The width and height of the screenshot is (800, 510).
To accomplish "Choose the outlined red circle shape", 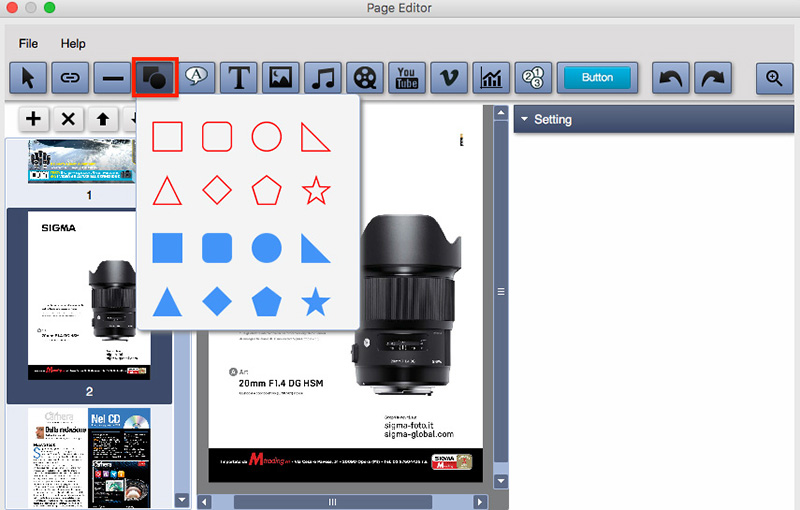I will click(x=266, y=137).
